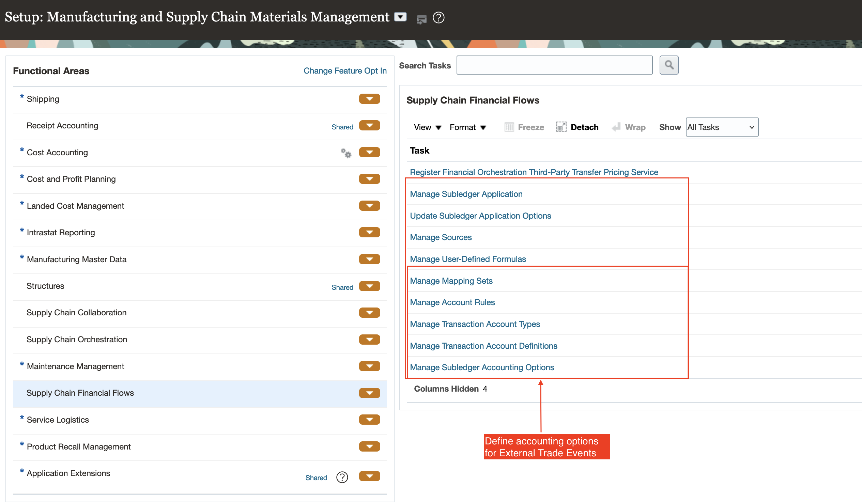Open the help question mark icon in header
The width and height of the screenshot is (862, 504).
coord(438,17)
